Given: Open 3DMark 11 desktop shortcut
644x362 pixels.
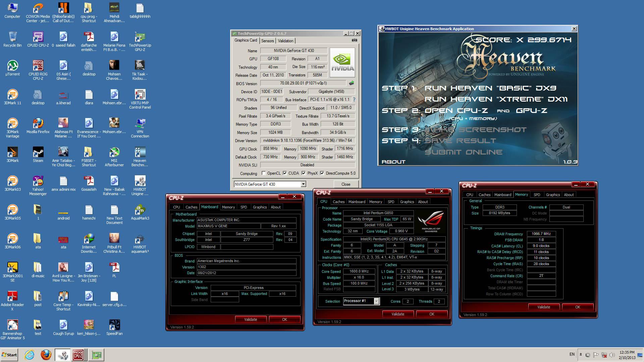Looking at the screenshot, I should pyautogui.click(x=12, y=97).
